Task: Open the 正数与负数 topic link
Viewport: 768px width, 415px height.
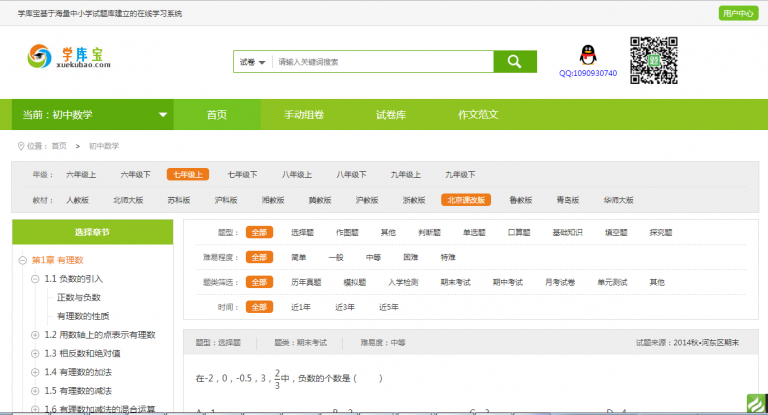Action: pyautogui.click(x=78, y=298)
